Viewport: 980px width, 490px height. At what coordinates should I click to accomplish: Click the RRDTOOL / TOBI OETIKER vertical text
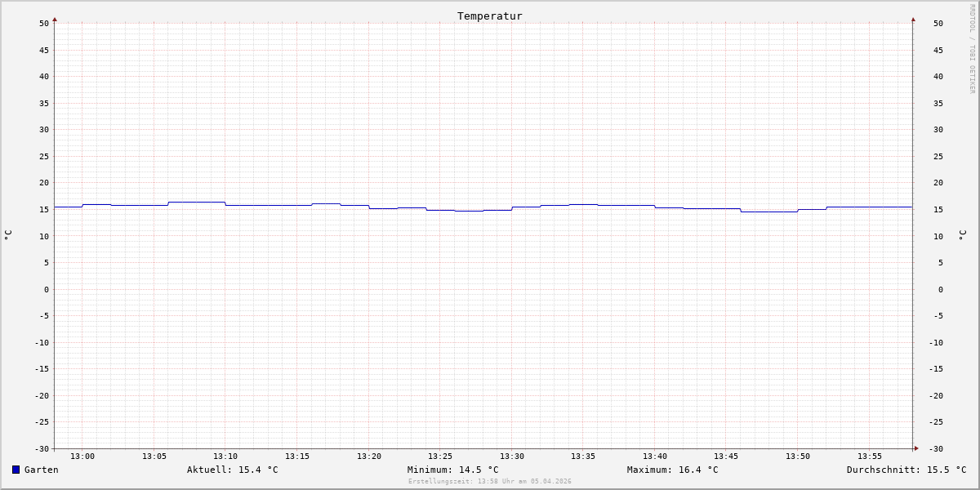[x=972, y=49]
